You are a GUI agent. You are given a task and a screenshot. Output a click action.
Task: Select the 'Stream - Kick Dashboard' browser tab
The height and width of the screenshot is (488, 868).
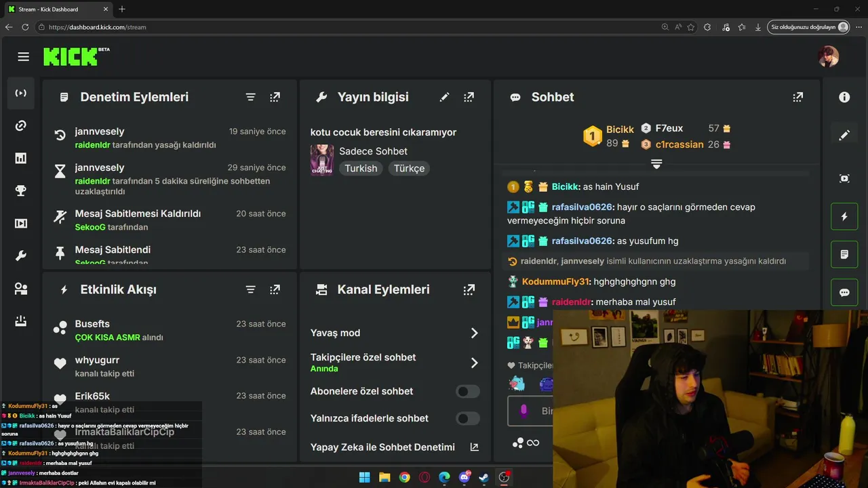58,9
